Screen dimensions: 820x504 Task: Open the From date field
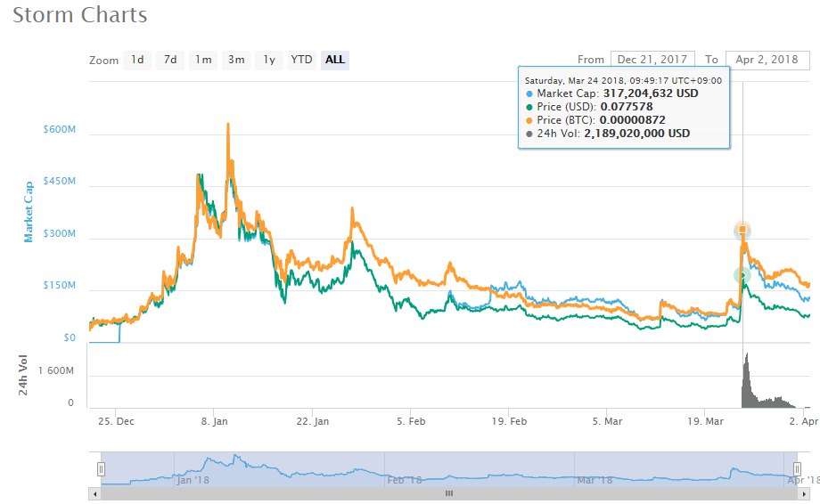(652, 60)
